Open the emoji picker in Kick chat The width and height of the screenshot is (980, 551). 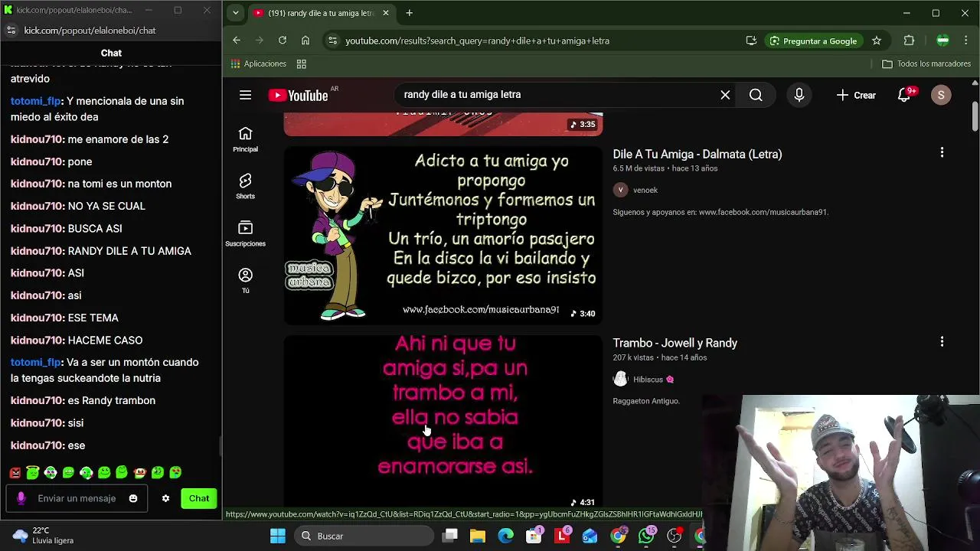pos(133,498)
